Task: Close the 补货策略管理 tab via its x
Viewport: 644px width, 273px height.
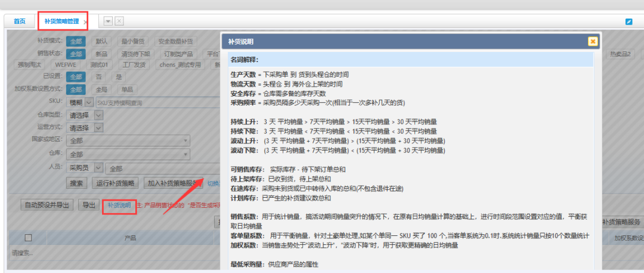Action: pyautogui.click(x=85, y=22)
